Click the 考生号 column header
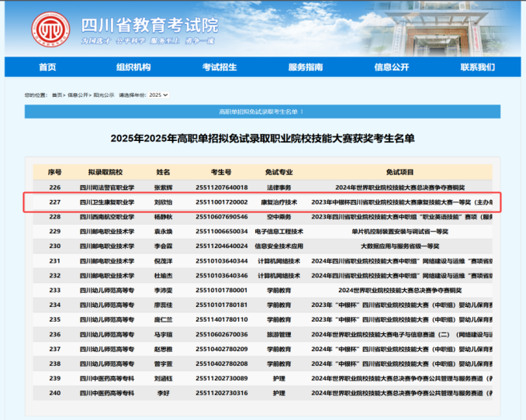 click(x=221, y=172)
